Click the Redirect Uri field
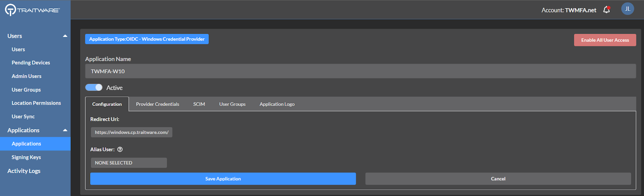Image resolution: width=644 pixels, height=196 pixels. pyautogui.click(x=132, y=132)
